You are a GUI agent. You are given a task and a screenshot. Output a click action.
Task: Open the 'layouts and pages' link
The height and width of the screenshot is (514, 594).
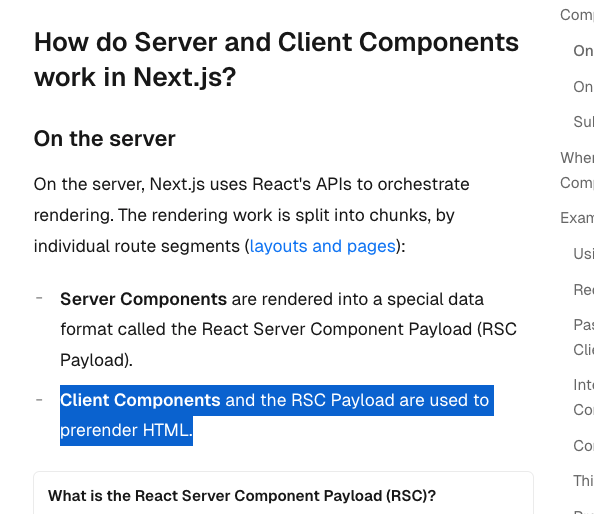click(322, 246)
